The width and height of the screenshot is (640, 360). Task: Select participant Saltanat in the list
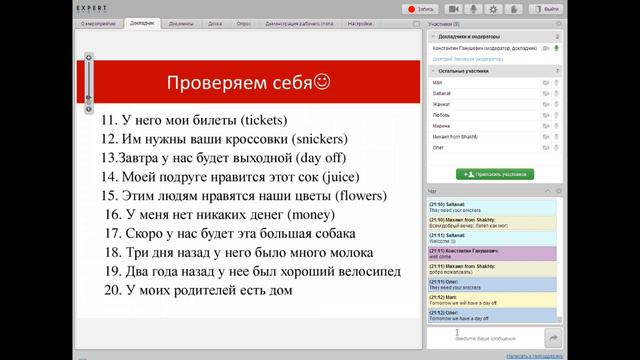[442, 93]
